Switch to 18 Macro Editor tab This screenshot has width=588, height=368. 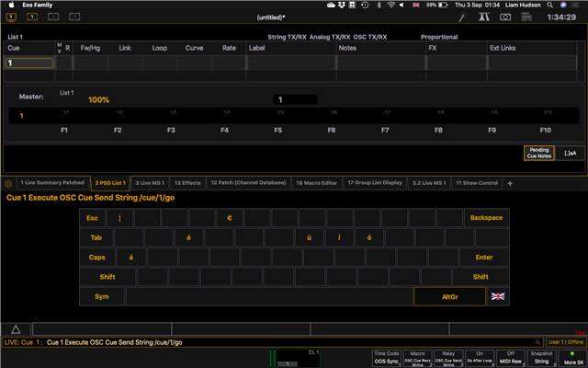pyautogui.click(x=316, y=183)
